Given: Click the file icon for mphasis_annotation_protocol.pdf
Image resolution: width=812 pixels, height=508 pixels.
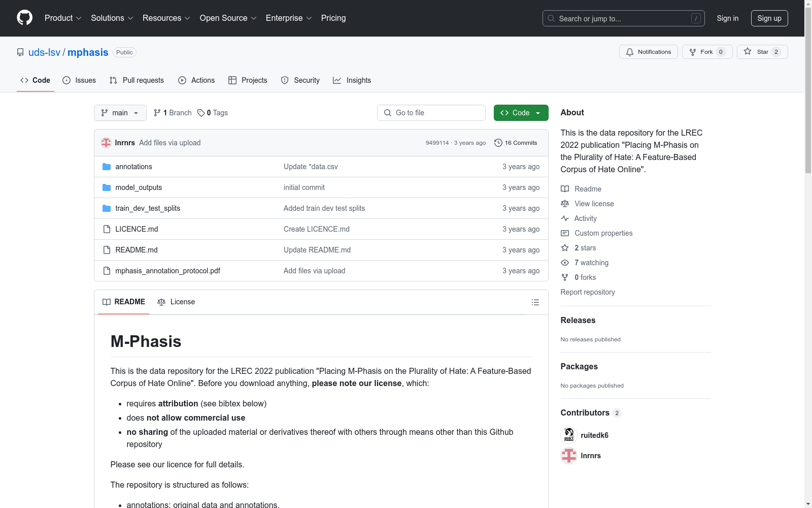Looking at the screenshot, I should pos(107,271).
